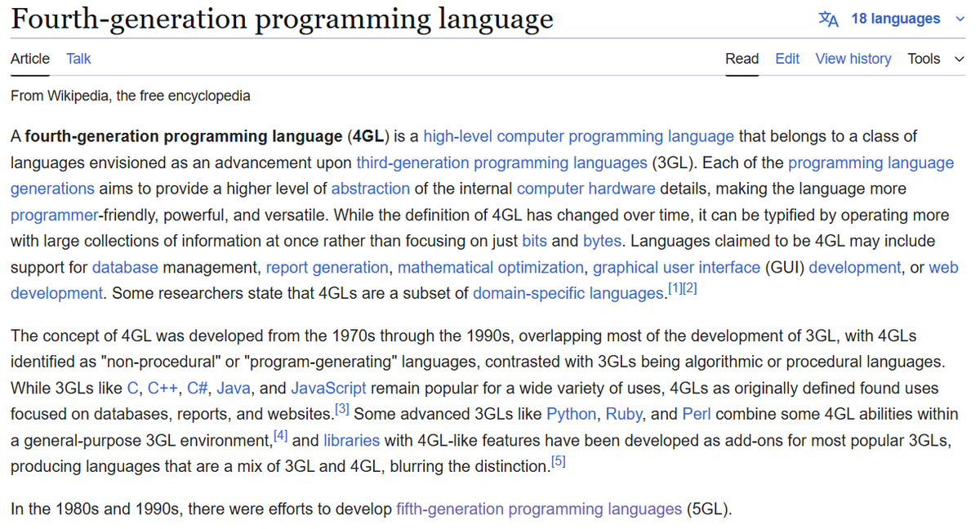Screen dimensions: 980x529
Task: Open the bits link
Action: (535, 241)
